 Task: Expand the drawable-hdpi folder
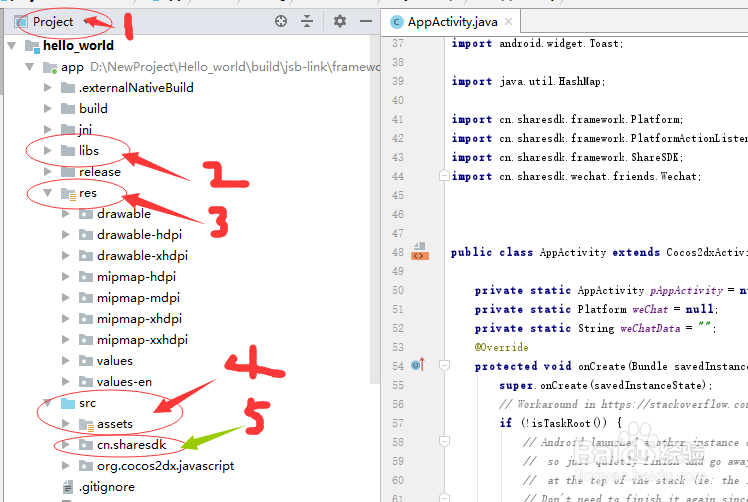tap(66, 235)
